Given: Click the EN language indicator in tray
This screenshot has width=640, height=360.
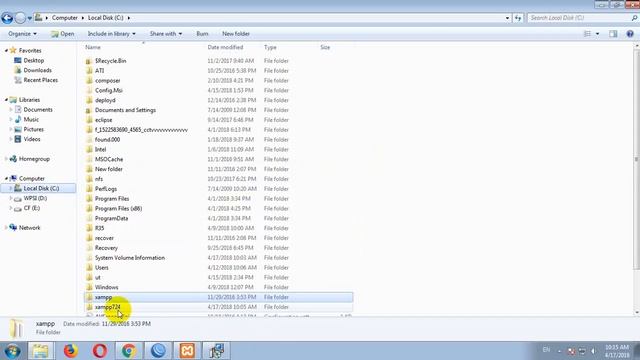Looking at the screenshot, I should [x=546, y=350].
